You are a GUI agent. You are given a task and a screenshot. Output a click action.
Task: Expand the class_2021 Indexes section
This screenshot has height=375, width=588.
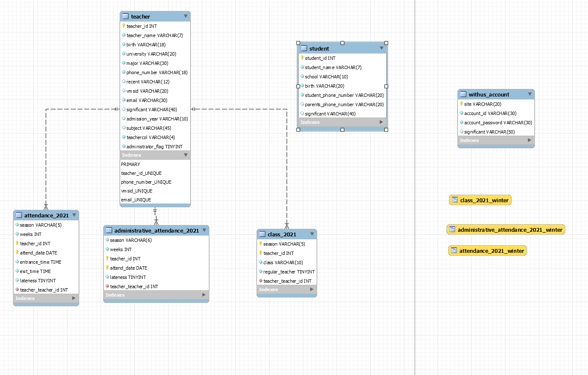coord(312,289)
